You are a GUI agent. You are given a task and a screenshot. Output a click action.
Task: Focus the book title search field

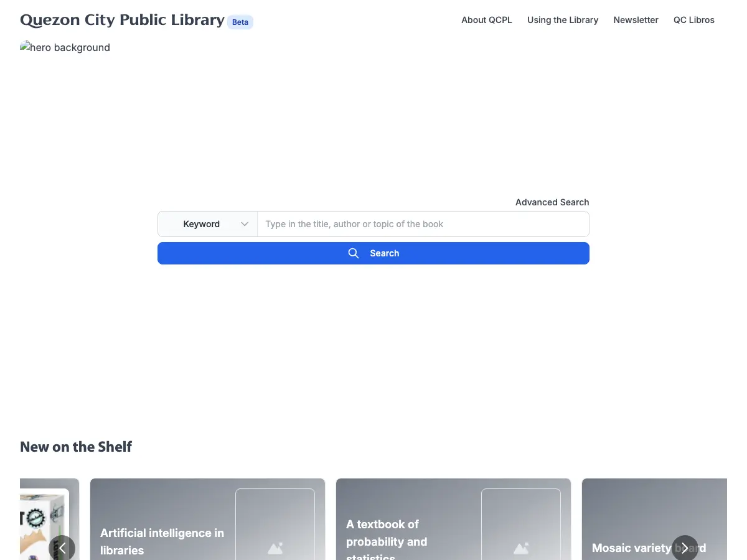[x=423, y=224]
